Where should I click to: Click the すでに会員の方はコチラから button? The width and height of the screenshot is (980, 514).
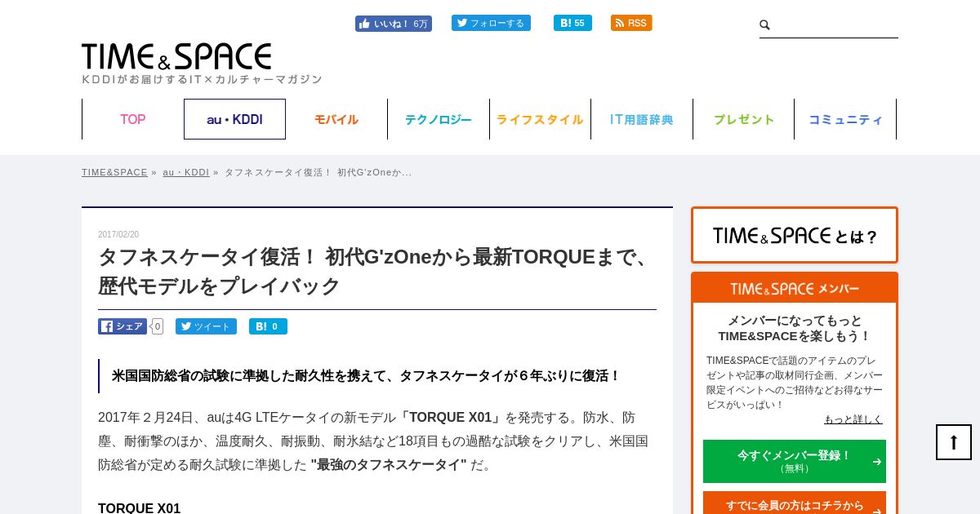pos(795,504)
